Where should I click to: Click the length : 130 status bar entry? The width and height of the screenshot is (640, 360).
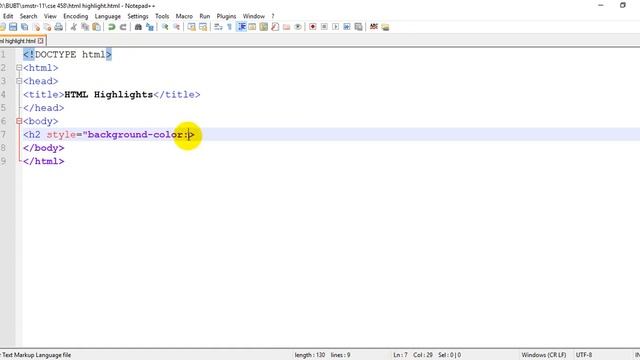310,355
